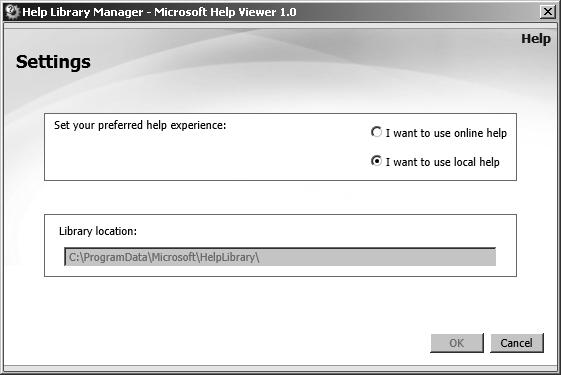Open the Help link at top right
561x375 pixels.
coord(536,39)
